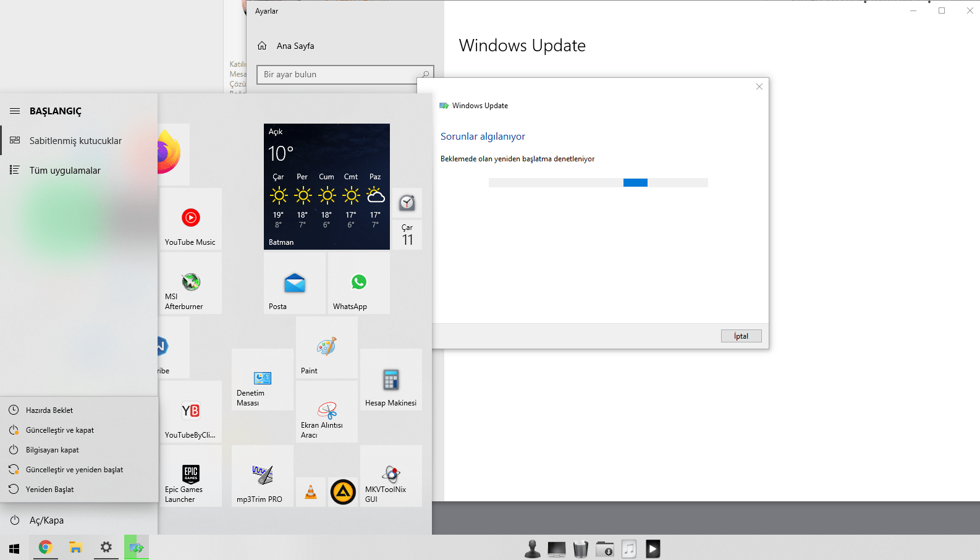This screenshot has width=980, height=560.
Task: Open the alarm clock tile
Action: [x=407, y=203]
